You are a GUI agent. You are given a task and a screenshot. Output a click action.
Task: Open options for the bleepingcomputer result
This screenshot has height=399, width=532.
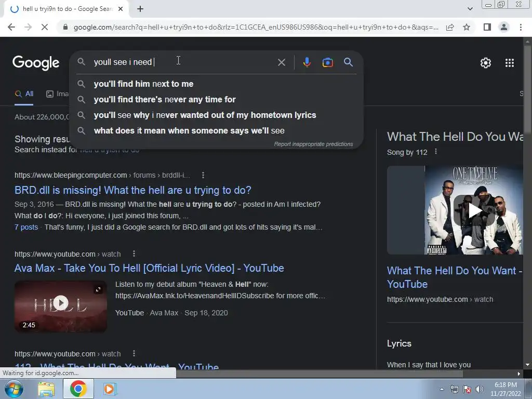[x=203, y=175]
